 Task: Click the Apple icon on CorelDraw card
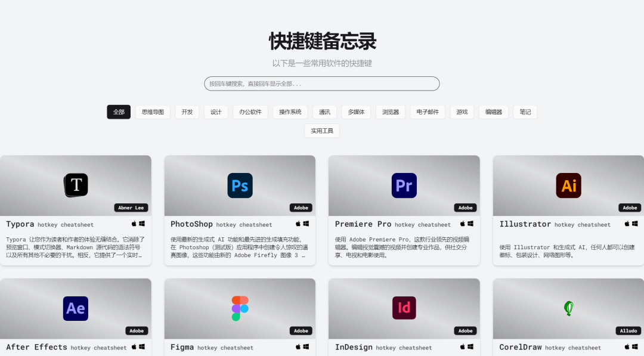click(627, 347)
